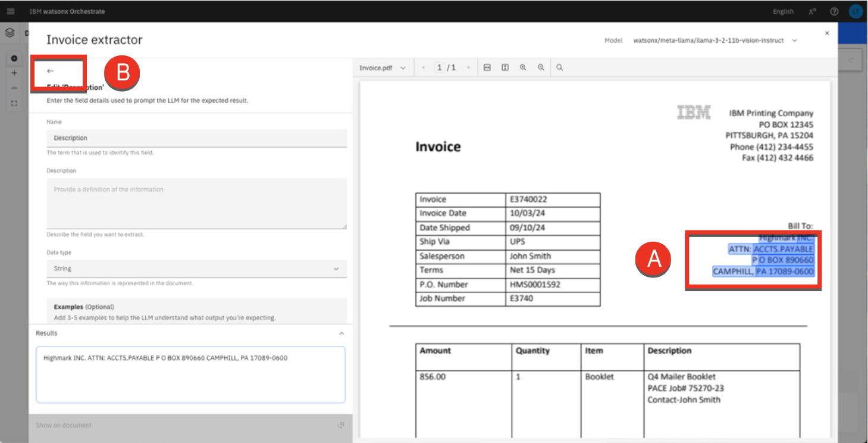
Task: Collapse the Results section chevron
Action: (x=341, y=333)
